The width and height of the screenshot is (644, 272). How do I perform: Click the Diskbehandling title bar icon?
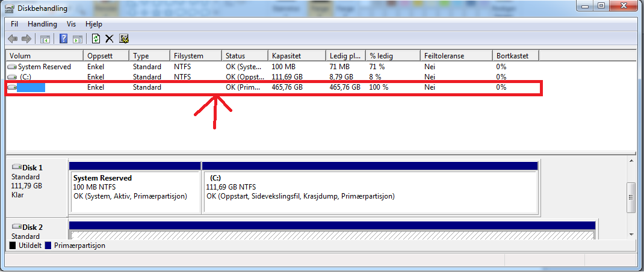pos(8,7)
